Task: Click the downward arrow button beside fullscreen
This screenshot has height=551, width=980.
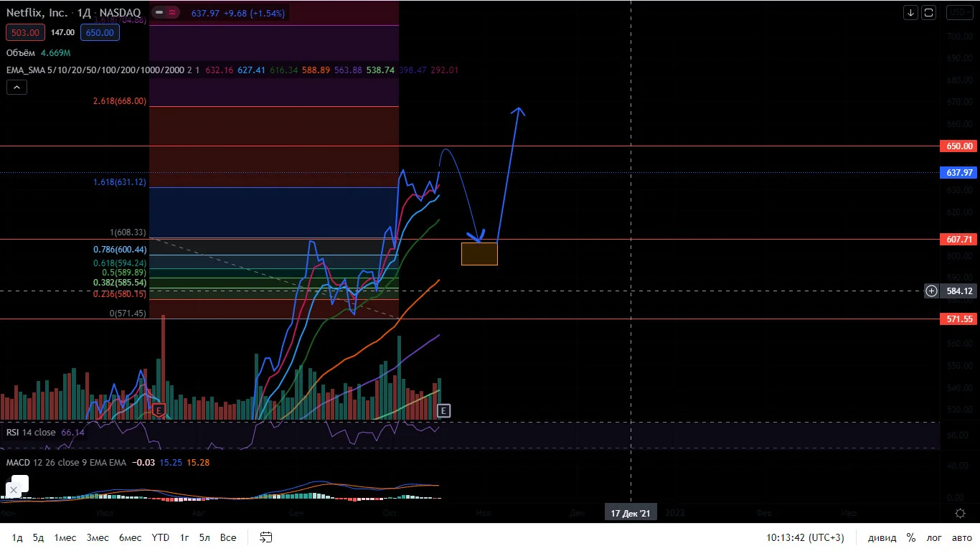Action: [910, 12]
